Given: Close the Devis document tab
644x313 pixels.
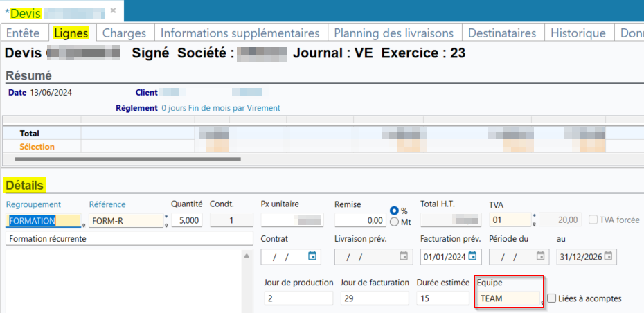Looking at the screenshot, I should tap(113, 13).
